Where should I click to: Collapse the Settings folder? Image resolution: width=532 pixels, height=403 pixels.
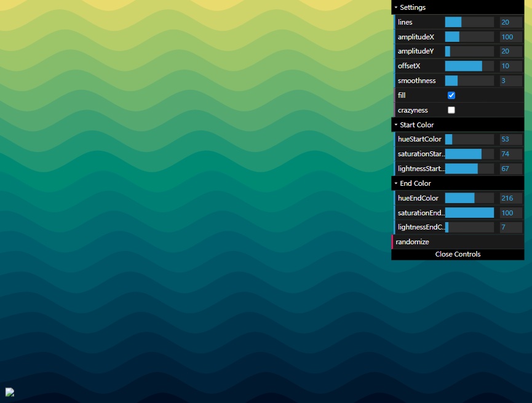pos(412,7)
